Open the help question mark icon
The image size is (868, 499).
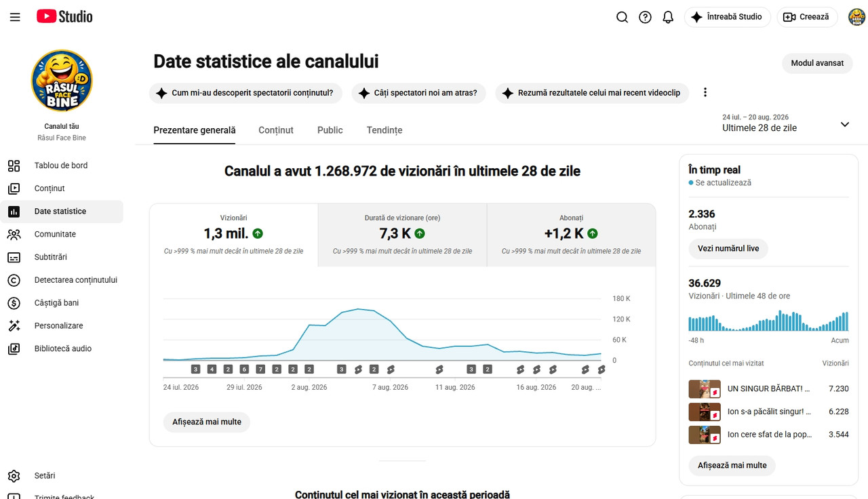click(x=645, y=17)
